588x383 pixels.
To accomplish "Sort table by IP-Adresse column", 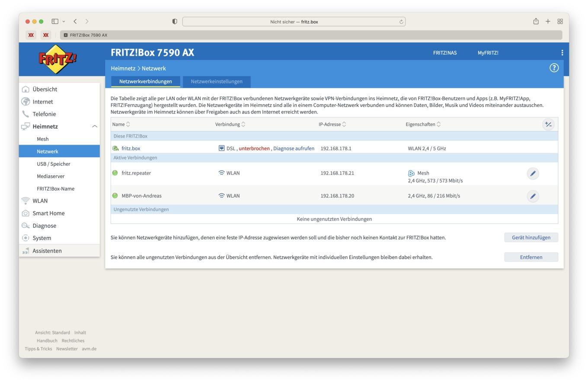I will (332, 124).
